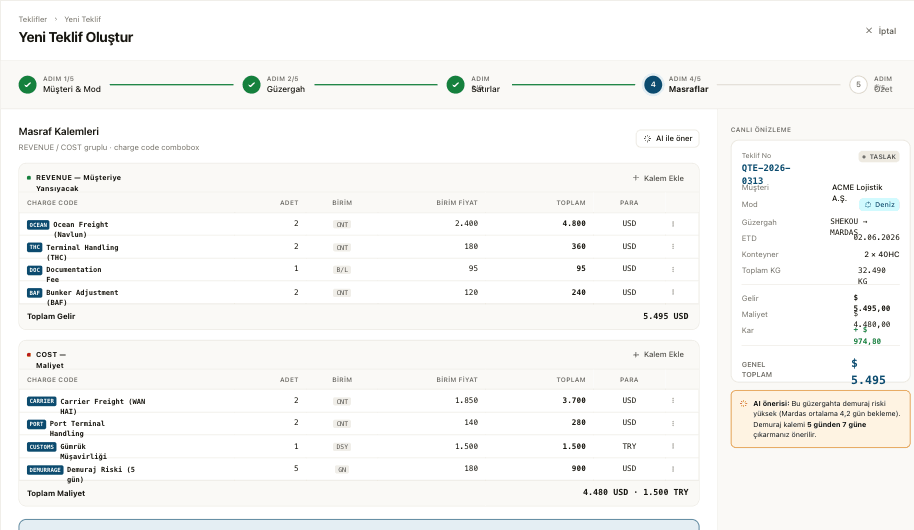914x530 pixels.
Task: Edit quantity 5 of Demuraj Riski
Action: (x=296, y=468)
